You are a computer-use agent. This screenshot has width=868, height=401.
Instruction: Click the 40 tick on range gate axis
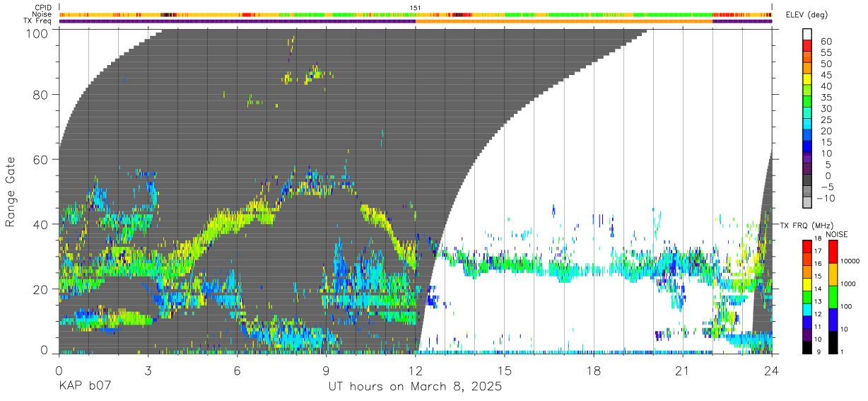coord(41,224)
